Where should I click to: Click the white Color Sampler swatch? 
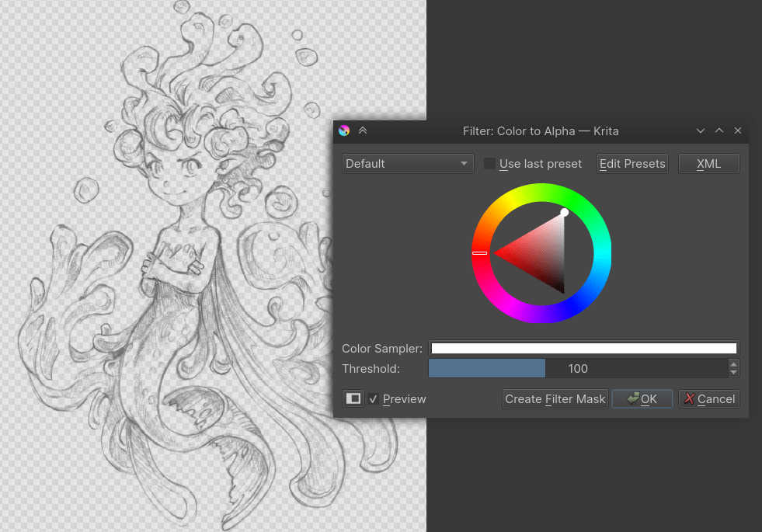tap(584, 348)
